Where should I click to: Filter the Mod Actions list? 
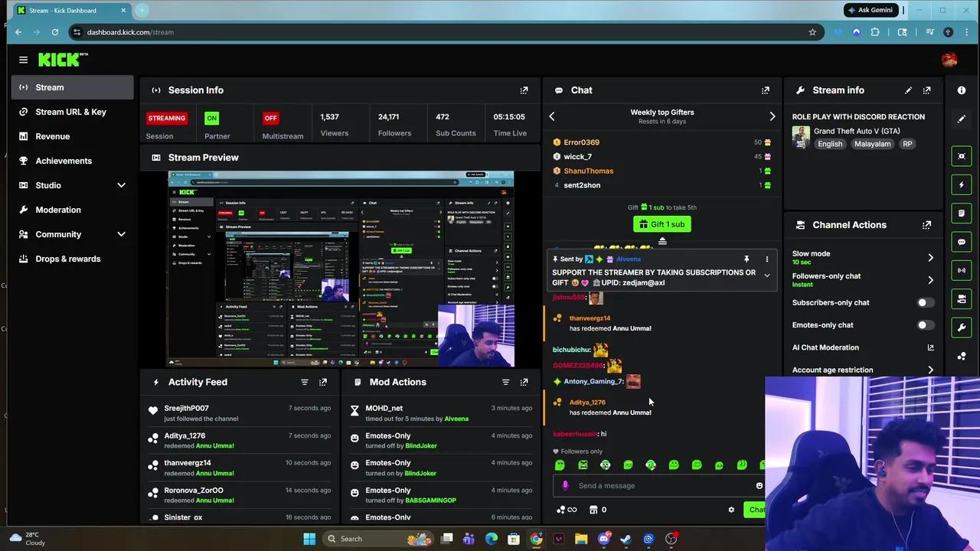(x=505, y=382)
